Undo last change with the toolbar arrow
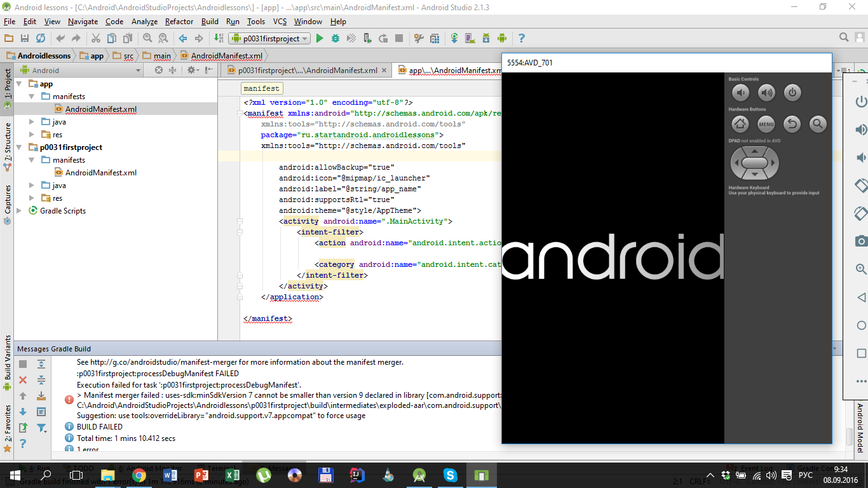The width and height of the screenshot is (868, 488). coord(60,38)
